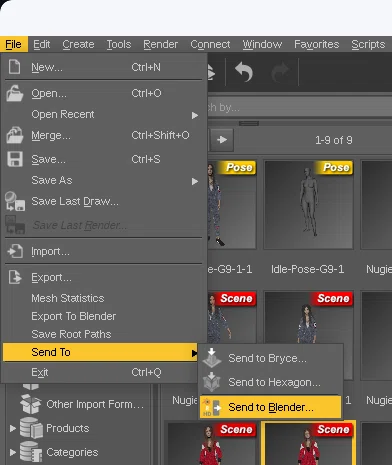
Task: Select Idle-Pose-G9-1 pose thumbnail
Action: [x=308, y=205]
